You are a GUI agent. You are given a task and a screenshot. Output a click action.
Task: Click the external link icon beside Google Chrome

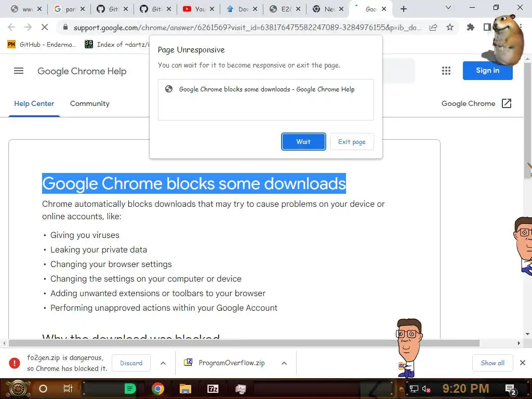(x=506, y=103)
